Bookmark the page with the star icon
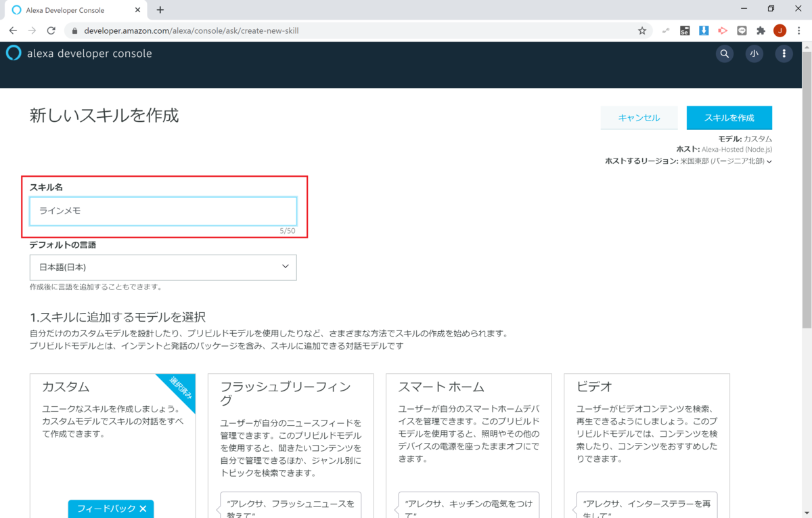This screenshot has width=812, height=518. (641, 30)
